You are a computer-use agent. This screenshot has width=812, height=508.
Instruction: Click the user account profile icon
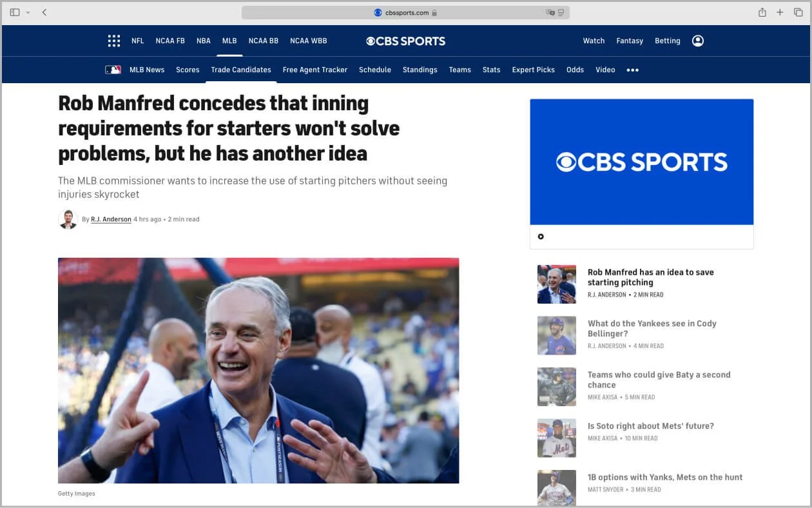698,41
